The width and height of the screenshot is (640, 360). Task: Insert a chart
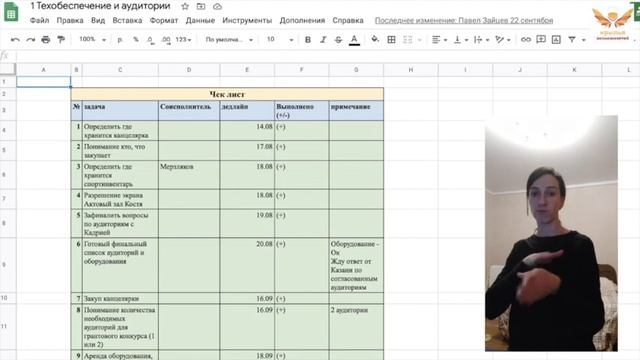[556, 40]
